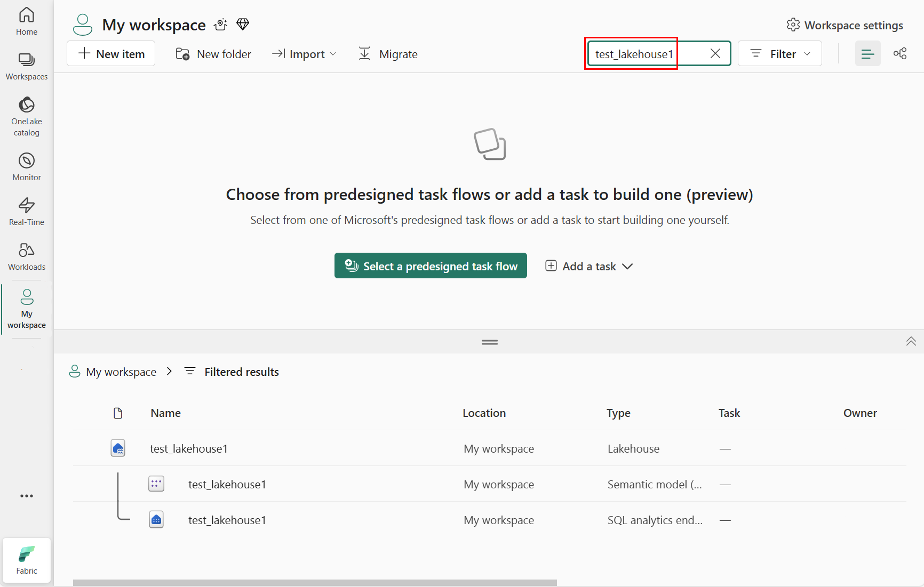This screenshot has height=587, width=924.
Task: Expand the Add a task menu
Action: point(589,266)
